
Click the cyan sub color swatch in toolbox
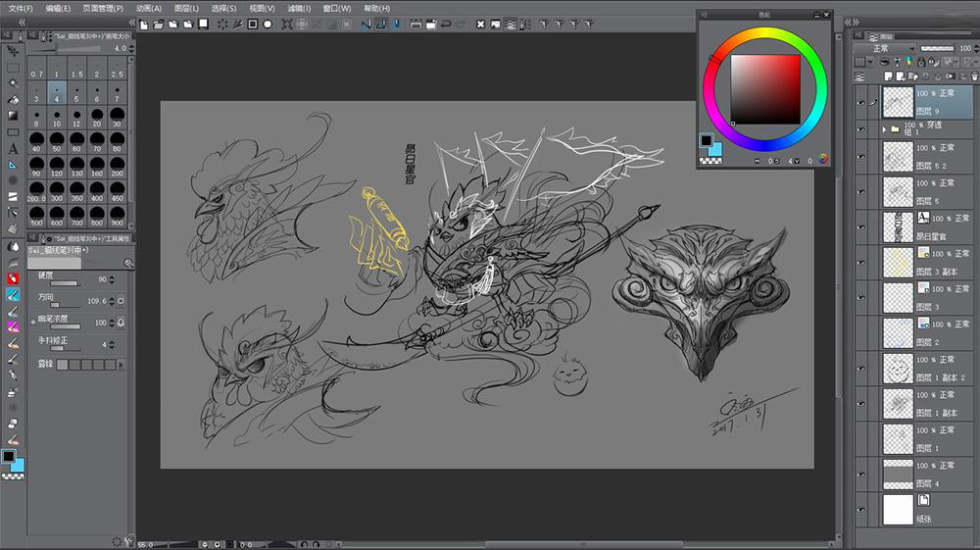pos(18,465)
